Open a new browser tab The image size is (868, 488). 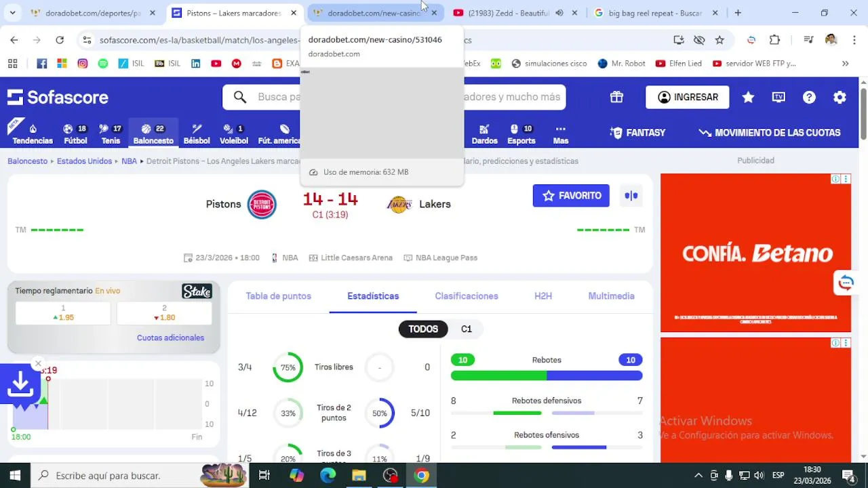(x=738, y=13)
